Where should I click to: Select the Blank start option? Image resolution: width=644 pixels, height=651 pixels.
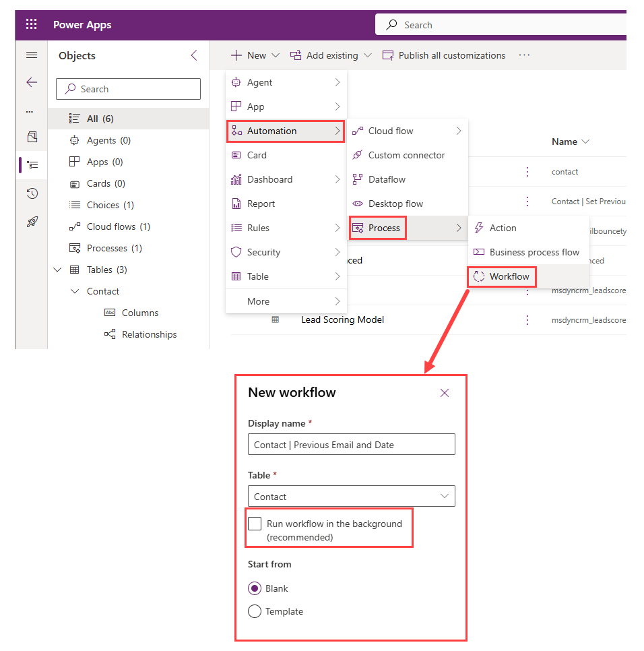(255, 588)
